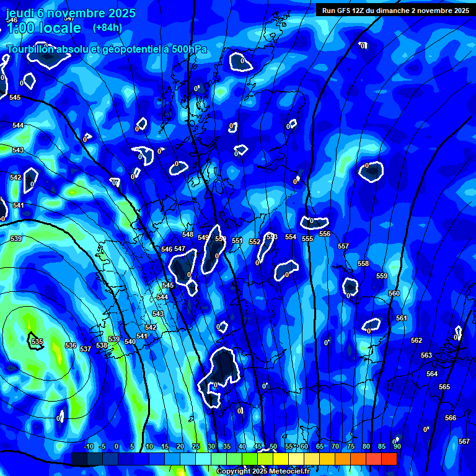Click the red swatch at legend's right end
This screenshot has width=476, height=476.
click(x=389, y=459)
